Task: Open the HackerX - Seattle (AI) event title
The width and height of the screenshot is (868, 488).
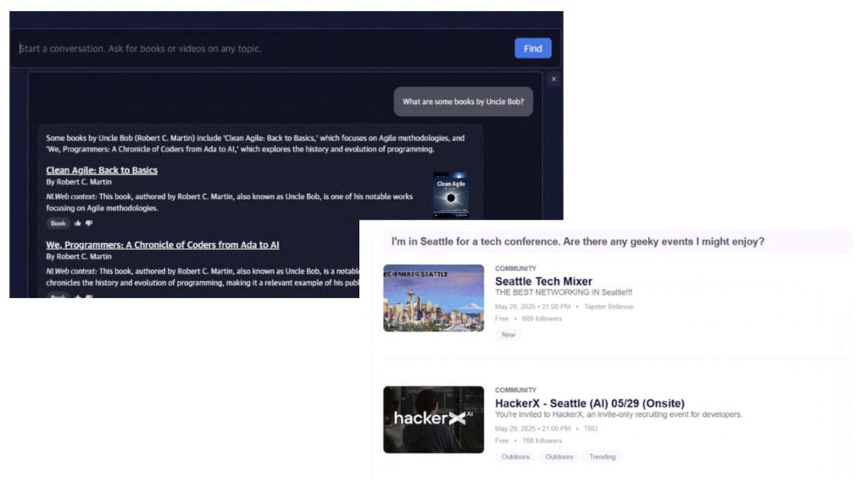Action: point(590,403)
